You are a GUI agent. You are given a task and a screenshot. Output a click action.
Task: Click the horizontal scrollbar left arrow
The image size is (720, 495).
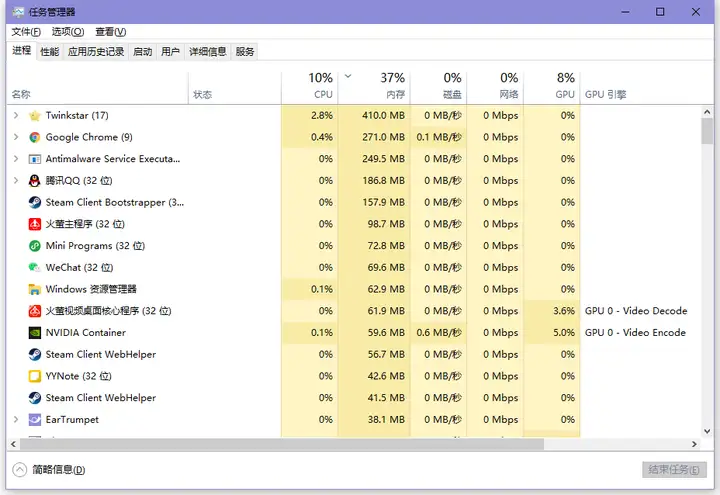coord(13,444)
